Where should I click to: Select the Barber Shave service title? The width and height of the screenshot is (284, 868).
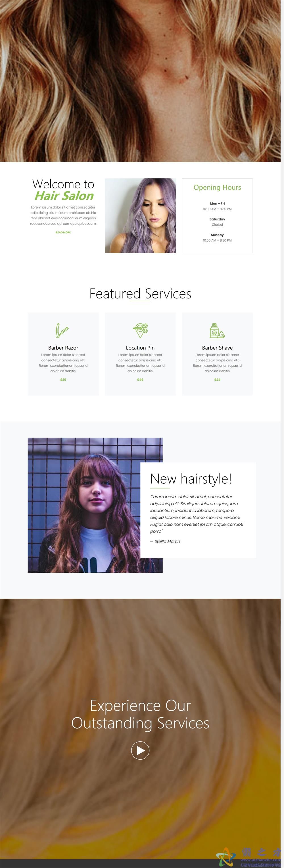coord(217,348)
